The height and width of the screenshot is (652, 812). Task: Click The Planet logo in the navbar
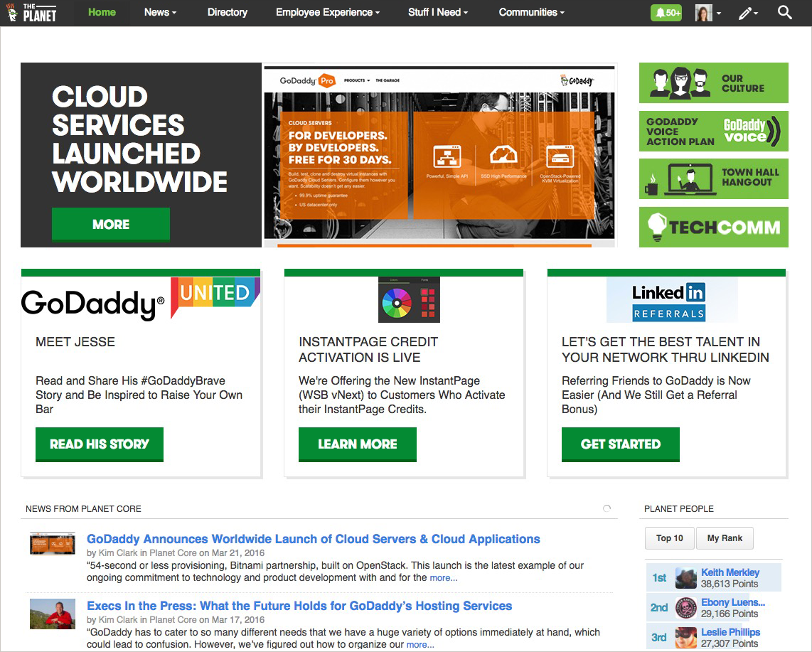click(31, 12)
